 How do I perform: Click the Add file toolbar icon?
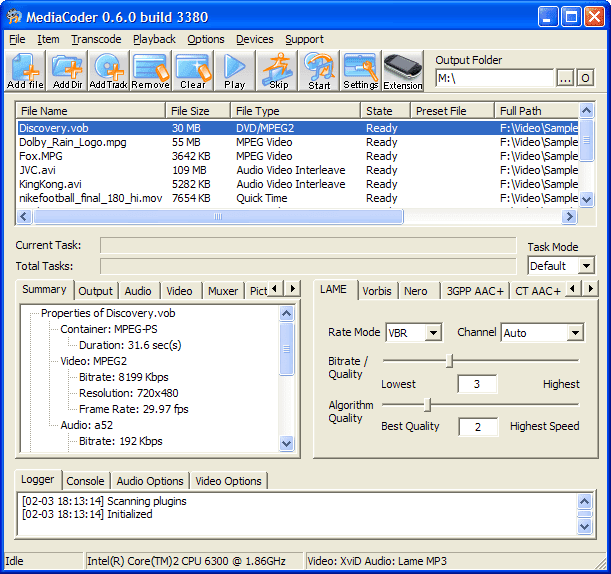click(25, 71)
